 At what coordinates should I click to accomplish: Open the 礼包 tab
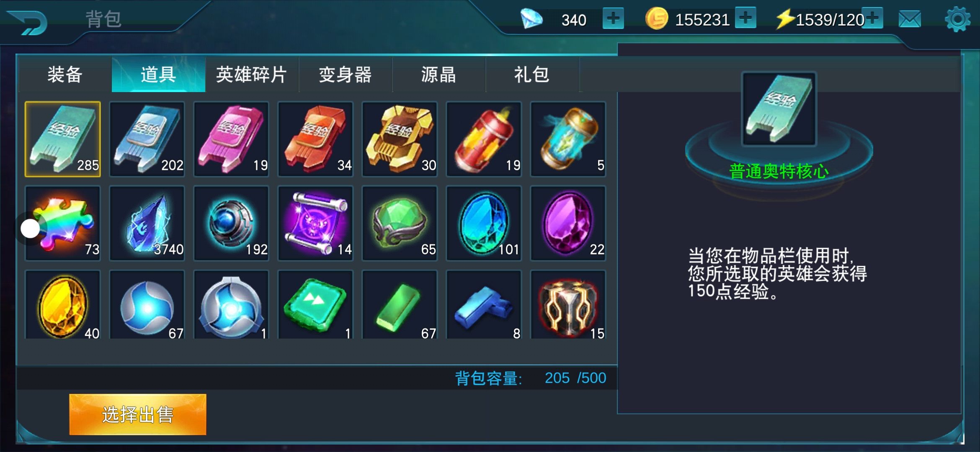click(532, 75)
